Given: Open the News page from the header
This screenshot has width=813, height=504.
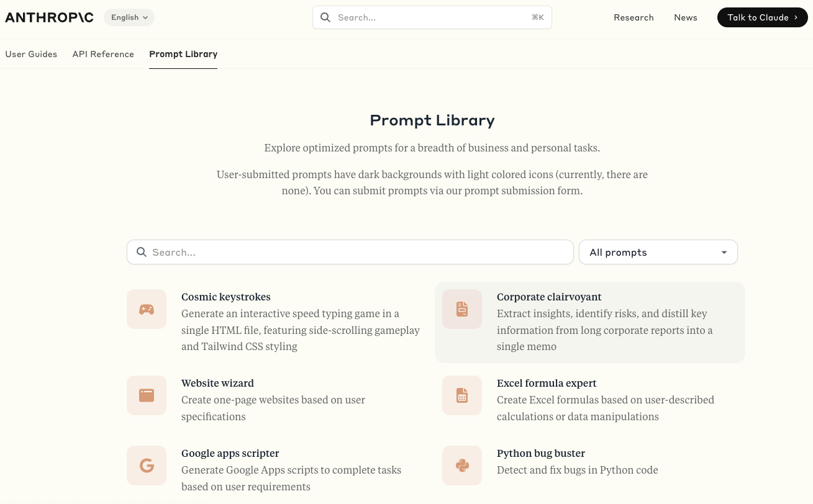Looking at the screenshot, I should [x=686, y=17].
